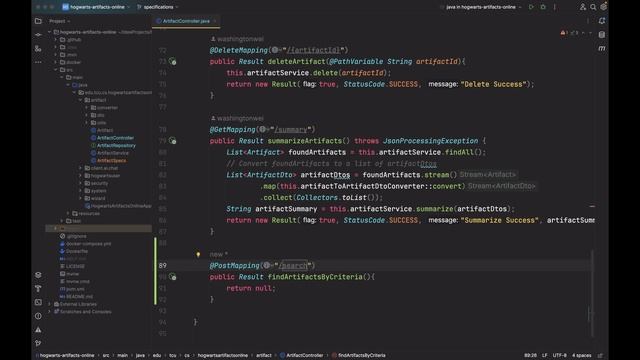Expand the security package

pyautogui.click(x=80, y=183)
